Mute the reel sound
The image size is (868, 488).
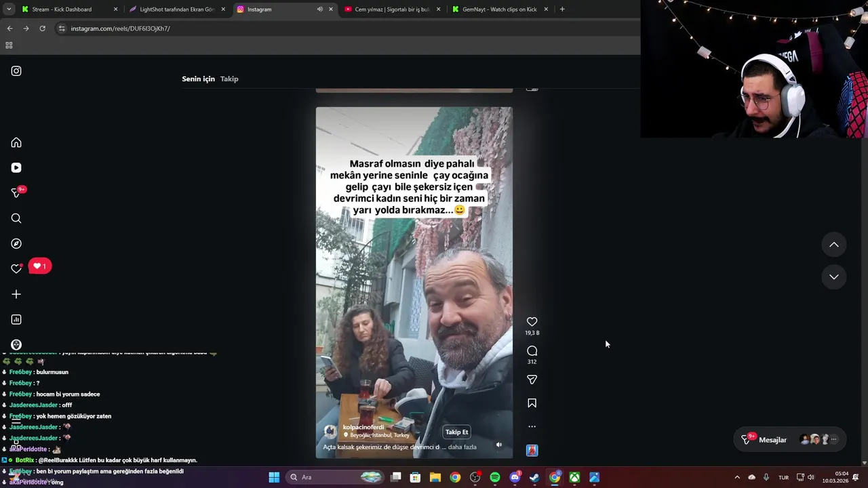point(499,445)
